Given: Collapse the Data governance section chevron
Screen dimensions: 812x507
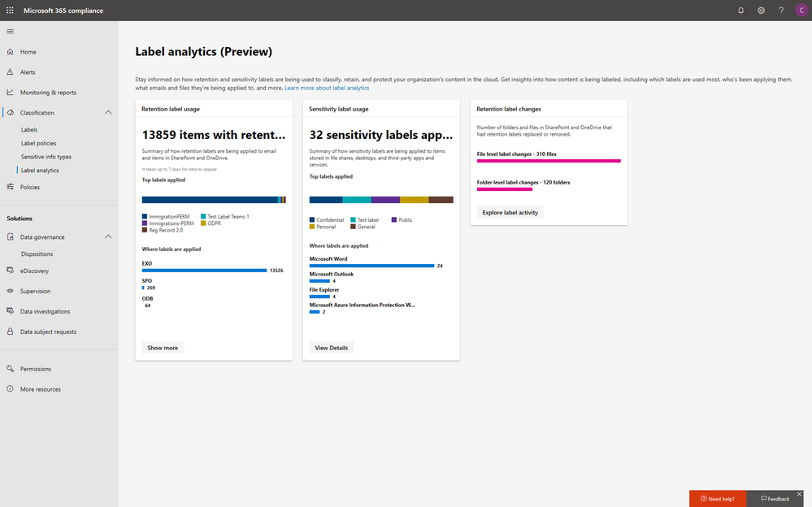Looking at the screenshot, I should tap(108, 236).
